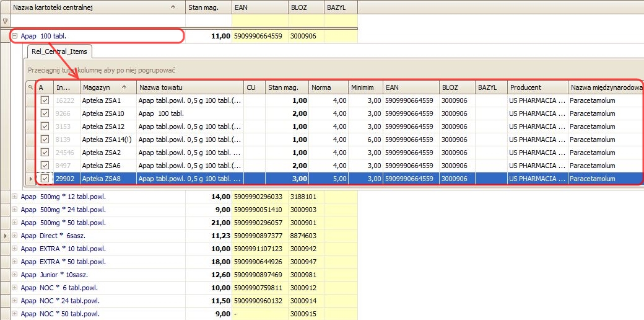Screen dimensions: 644x320
Task: Toggle the checkbox for Apteka ZSA14(!)
Action: 45,140
